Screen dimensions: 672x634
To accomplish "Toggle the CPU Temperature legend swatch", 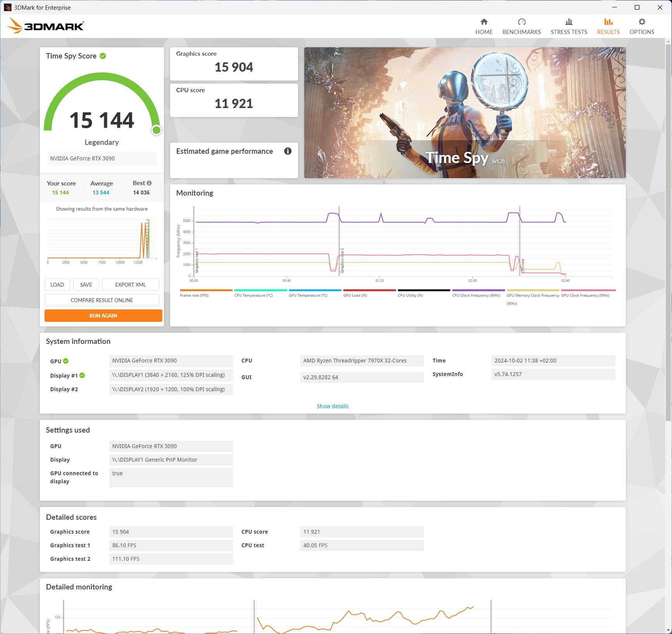I will [x=261, y=290].
